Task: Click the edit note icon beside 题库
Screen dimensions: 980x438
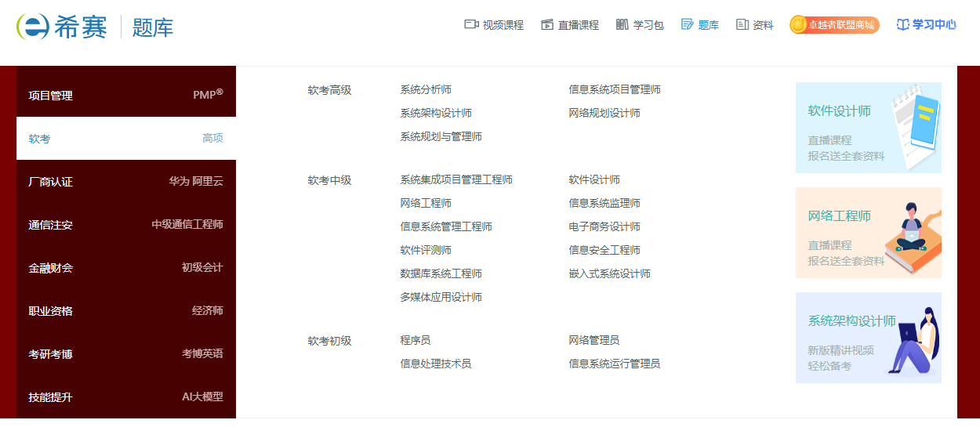Action: [x=688, y=24]
